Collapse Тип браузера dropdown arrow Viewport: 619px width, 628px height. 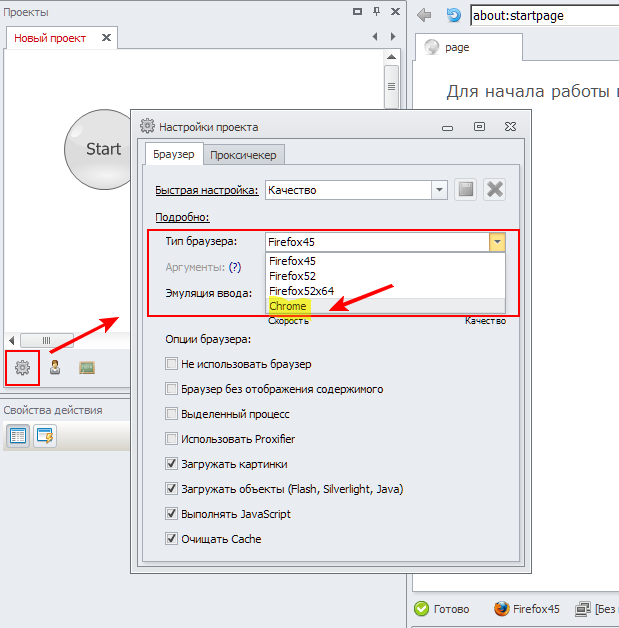[497, 242]
